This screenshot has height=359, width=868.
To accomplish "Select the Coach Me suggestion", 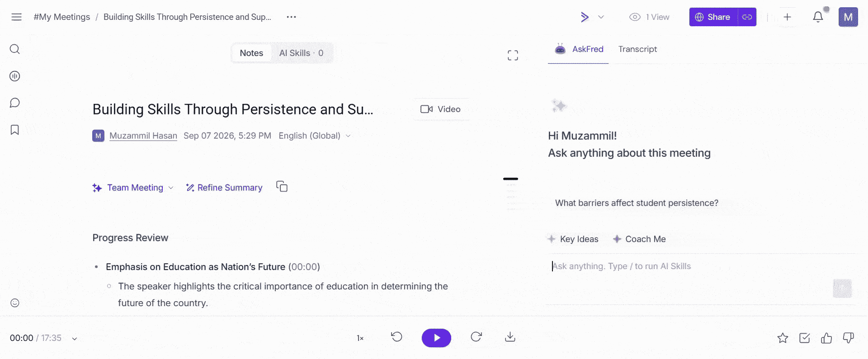I will point(639,239).
